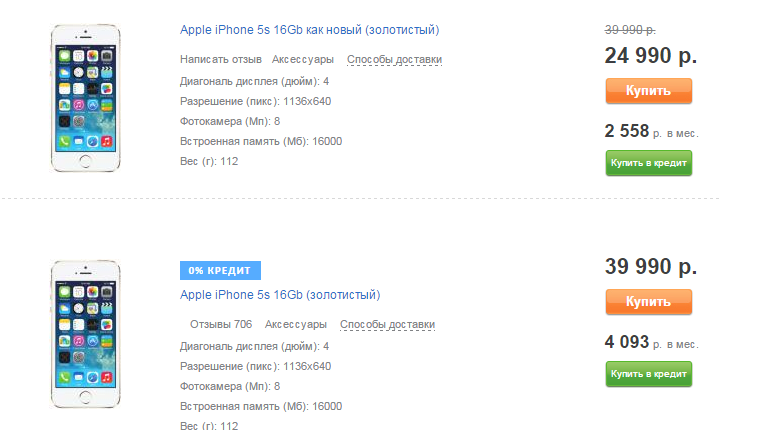Open 'Аксессуары' for the 'как новый' iPhone
The height and width of the screenshot is (430, 761).
[x=303, y=59]
